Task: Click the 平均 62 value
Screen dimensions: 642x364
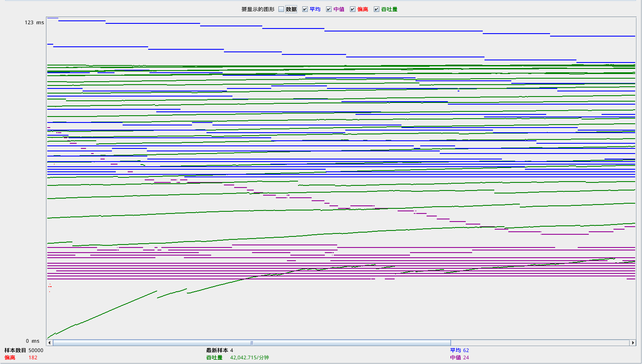Action: pyautogui.click(x=466, y=350)
